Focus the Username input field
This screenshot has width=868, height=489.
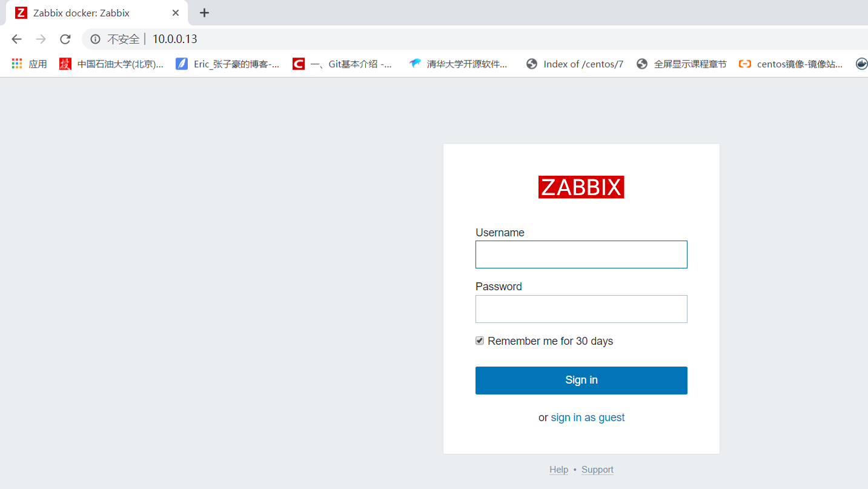coord(581,254)
